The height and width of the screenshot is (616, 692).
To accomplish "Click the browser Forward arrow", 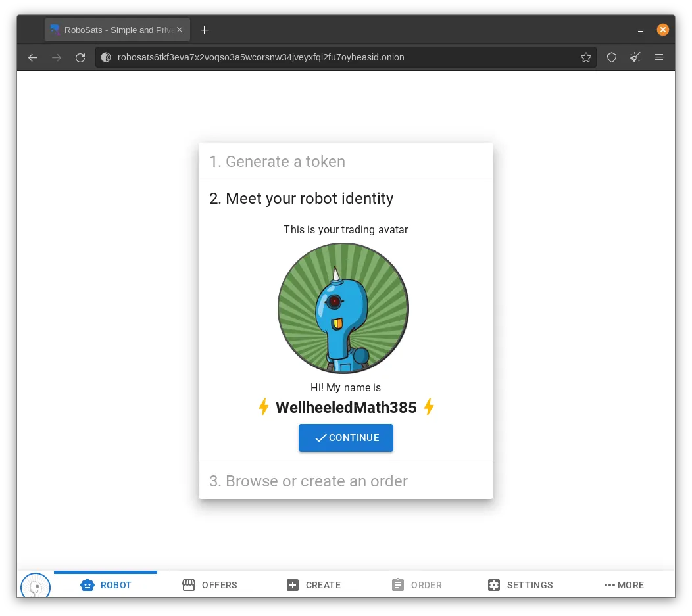I will click(x=57, y=57).
